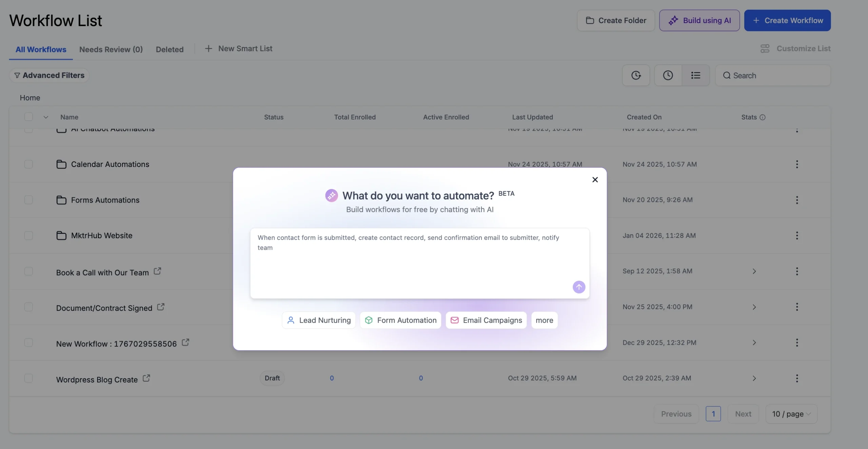The image size is (868, 449).
Task: Click the search magnifier icon
Action: click(727, 75)
